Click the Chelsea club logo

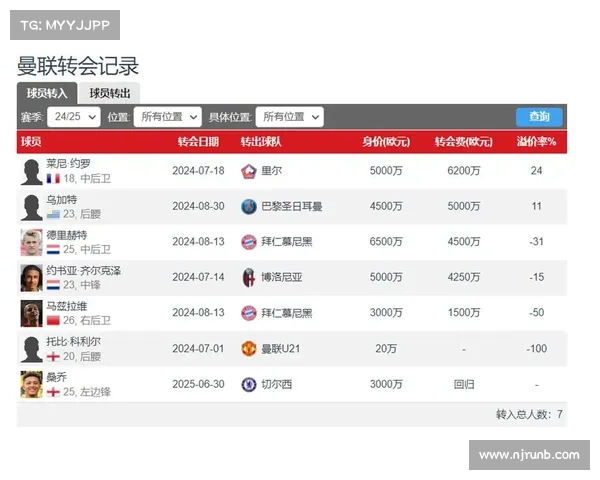coord(249,384)
